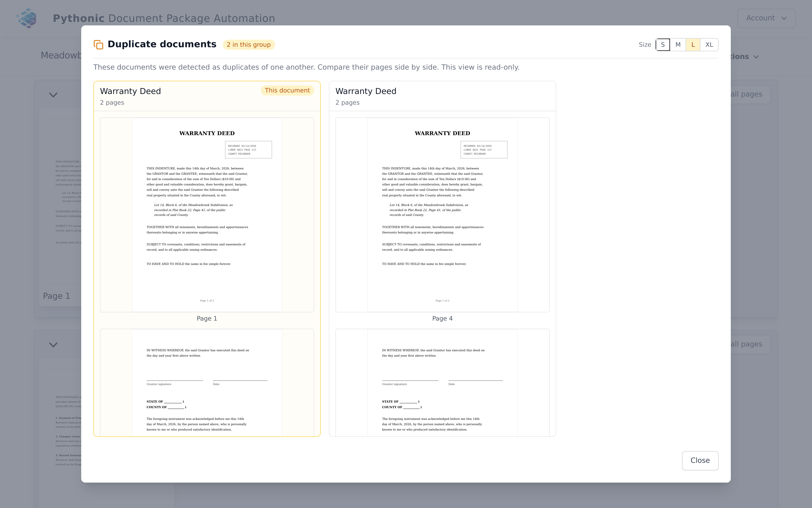Select size S for thumbnails
The width and height of the screenshot is (812, 508).
tap(663, 45)
